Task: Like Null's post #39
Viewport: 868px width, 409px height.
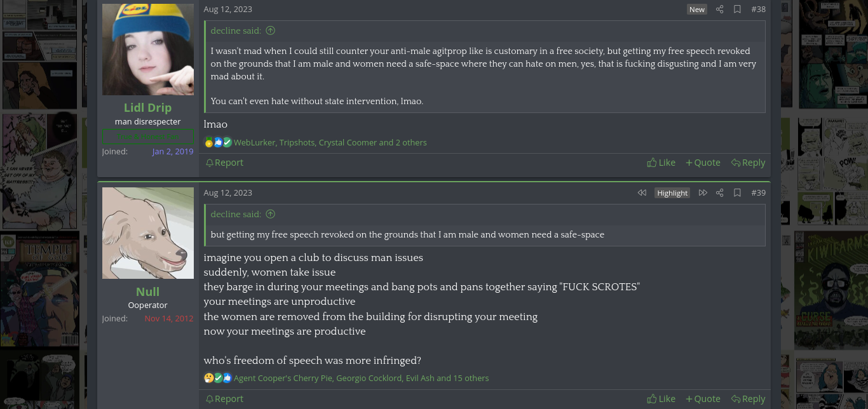Action: pyautogui.click(x=661, y=399)
